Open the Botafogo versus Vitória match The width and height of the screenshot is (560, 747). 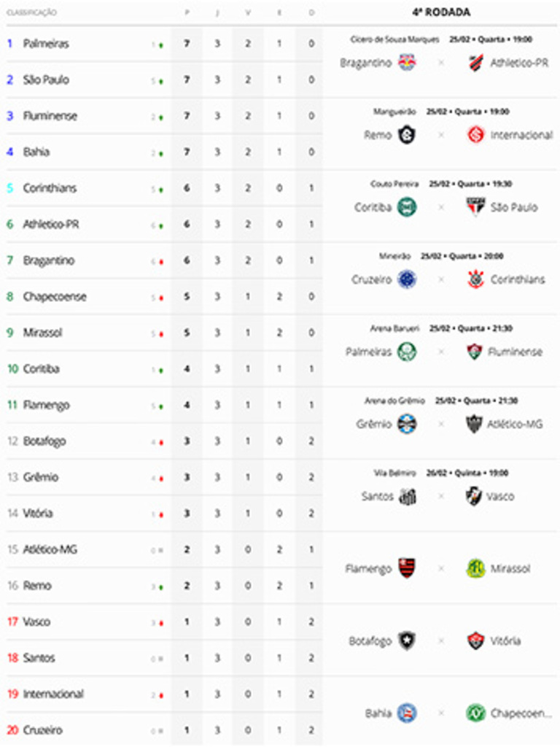tap(441, 640)
